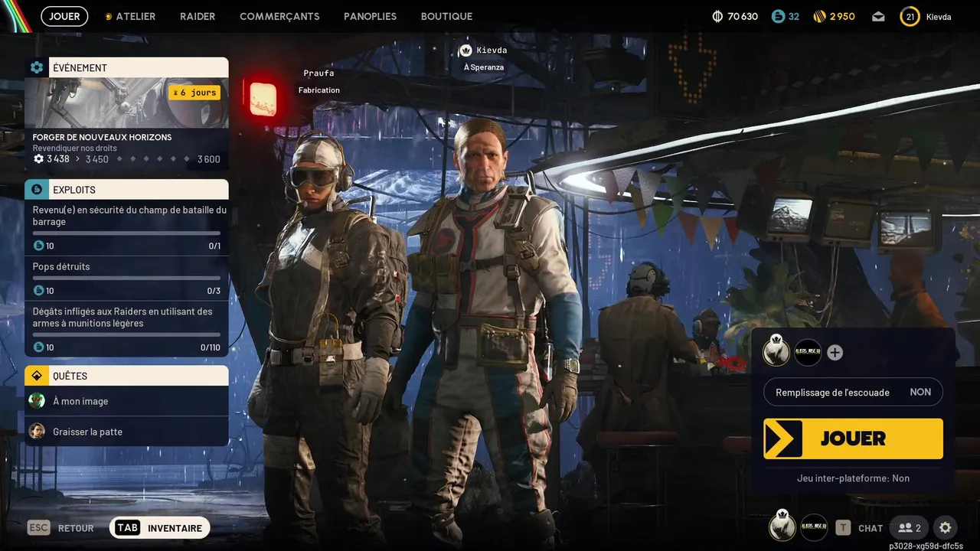The width and height of the screenshot is (980, 551).
Task: Open the Kievda profile name
Action: click(x=939, y=16)
